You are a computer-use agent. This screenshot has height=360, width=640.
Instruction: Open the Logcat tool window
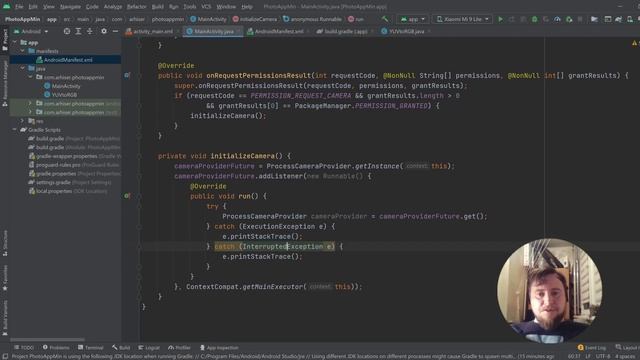tap(149, 348)
